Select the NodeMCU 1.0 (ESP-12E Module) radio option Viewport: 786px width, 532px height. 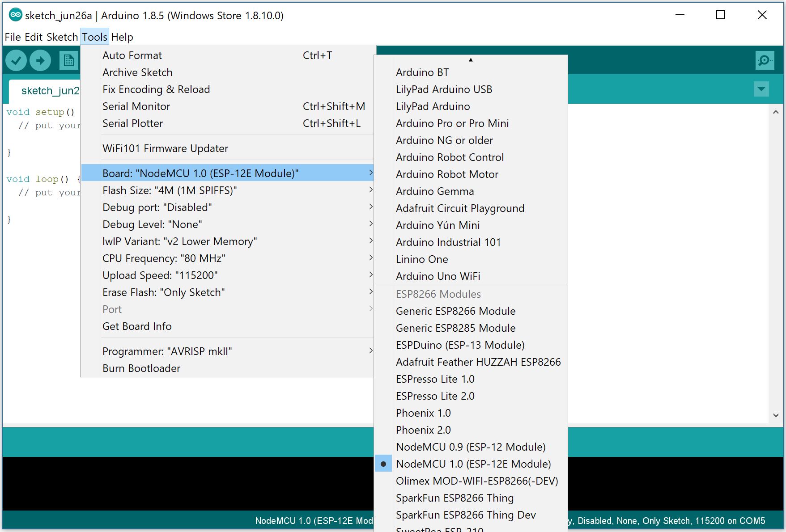point(471,464)
